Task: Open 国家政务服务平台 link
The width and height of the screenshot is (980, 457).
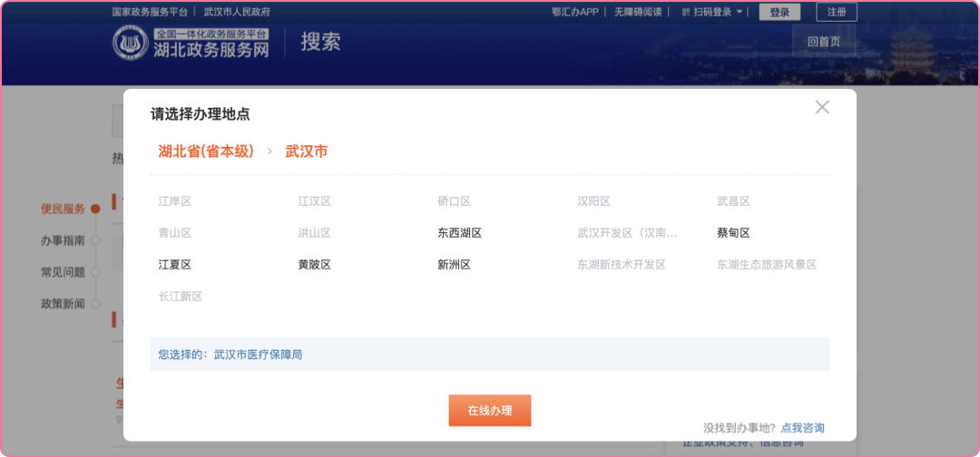Action: tap(150, 13)
